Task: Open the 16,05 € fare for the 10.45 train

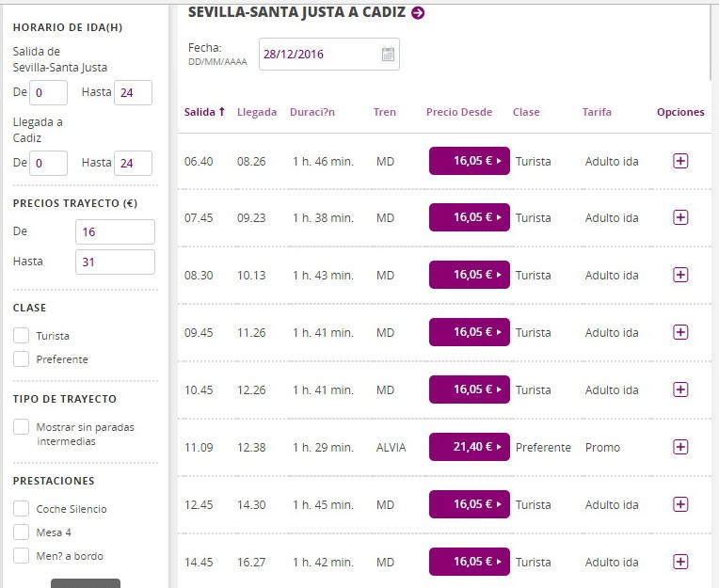Action: click(469, 389)
